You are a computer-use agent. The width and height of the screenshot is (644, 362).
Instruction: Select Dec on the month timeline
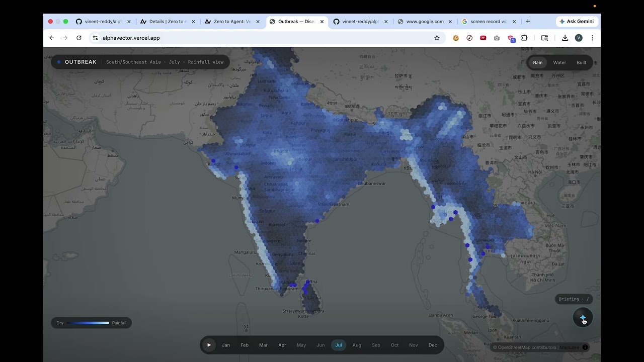coord(433,345)
